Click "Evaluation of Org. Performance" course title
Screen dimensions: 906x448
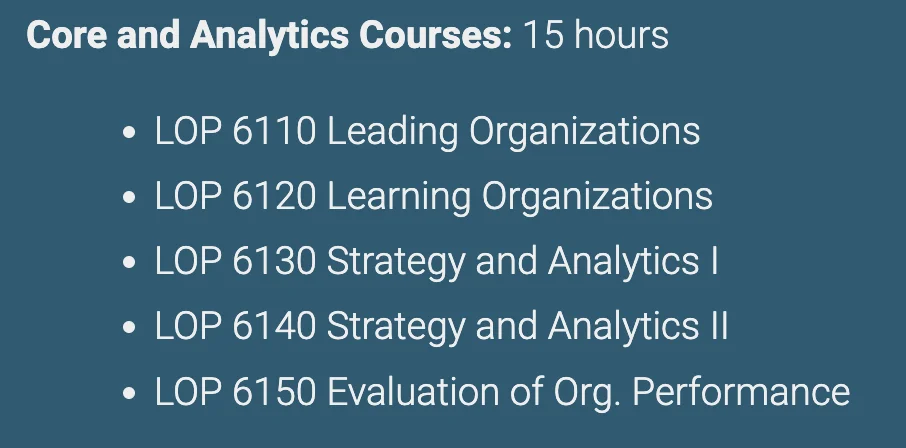[x=589, y=392]
